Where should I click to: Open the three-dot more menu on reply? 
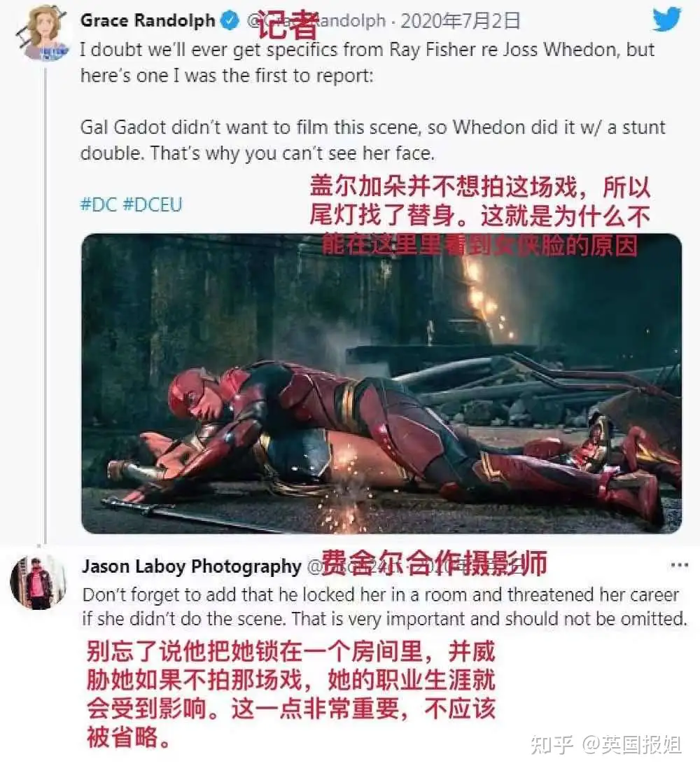pyautogui.click(x=679, y=565)
